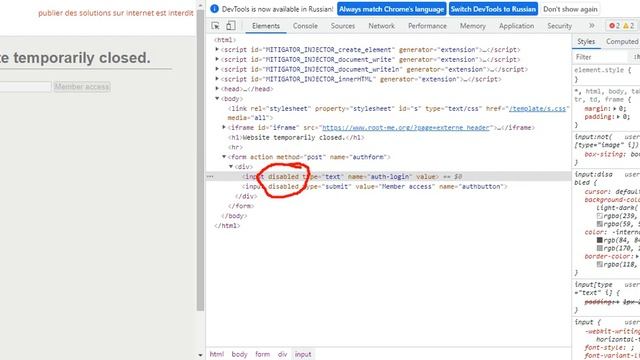The height and width of the screenshot is (360, 640).
Task: Click the disabled login text field on page
Action: 25,87
